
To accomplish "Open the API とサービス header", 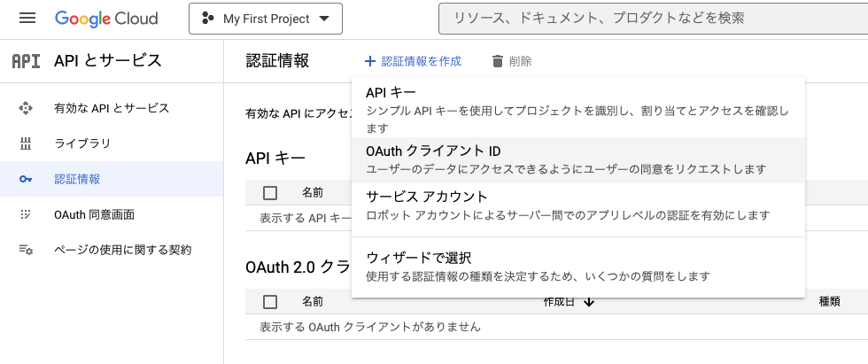I will coord(108,61).
